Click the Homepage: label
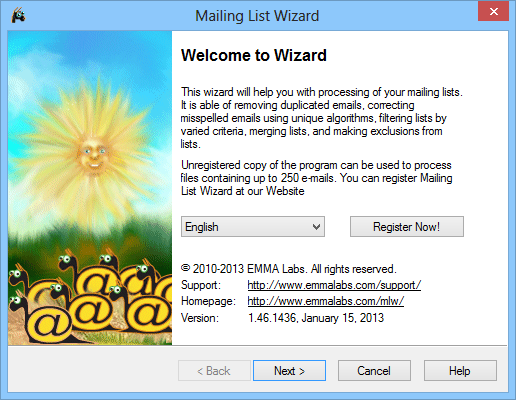 click(208, 301)
